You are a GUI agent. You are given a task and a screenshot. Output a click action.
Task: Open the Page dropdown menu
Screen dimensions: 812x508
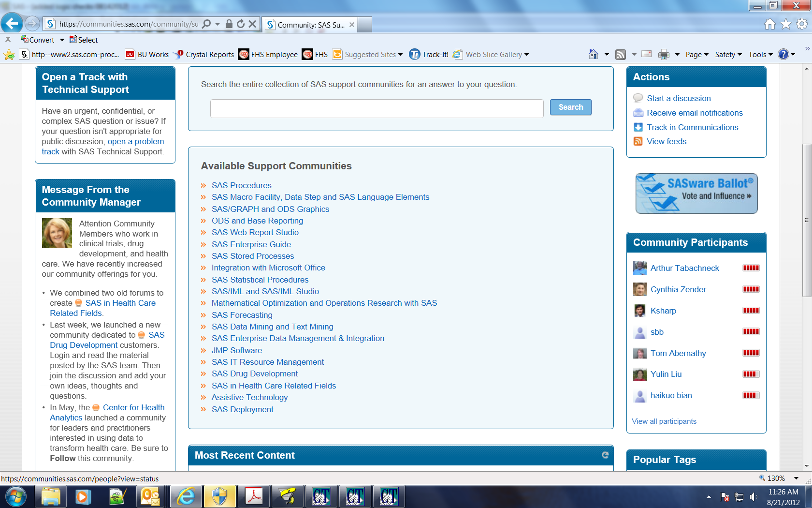click(695, 54)
